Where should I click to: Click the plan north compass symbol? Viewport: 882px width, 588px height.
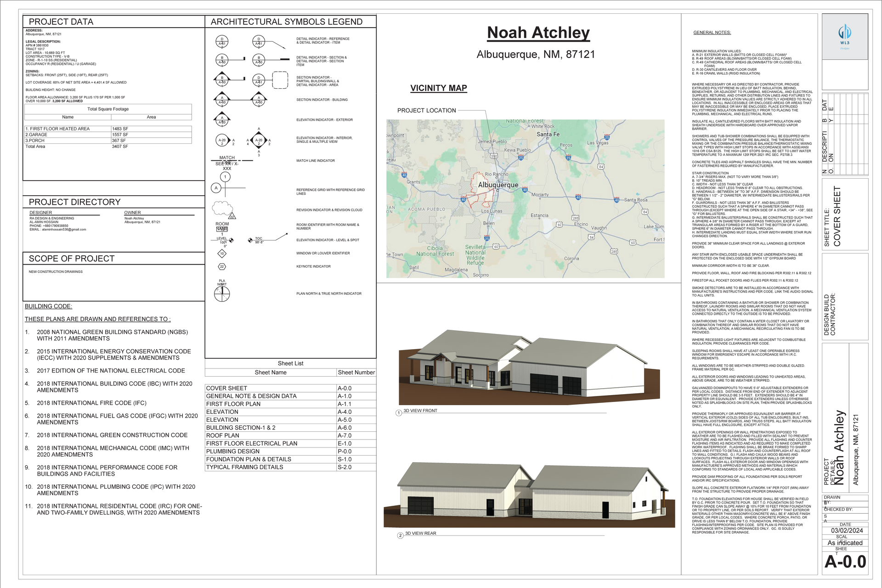pyautogui.click(x=222, y=294)
